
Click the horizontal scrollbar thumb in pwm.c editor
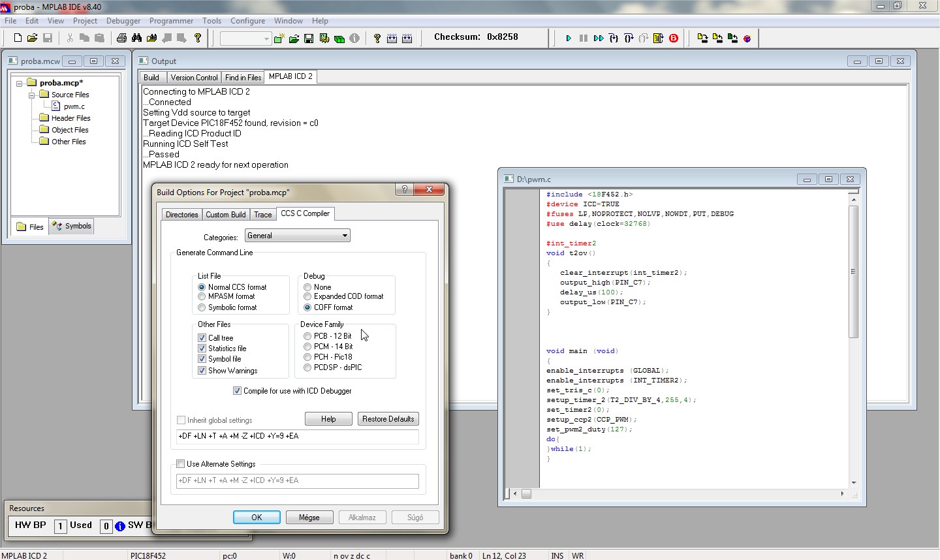pyautogui.click(x=526, y=494)
